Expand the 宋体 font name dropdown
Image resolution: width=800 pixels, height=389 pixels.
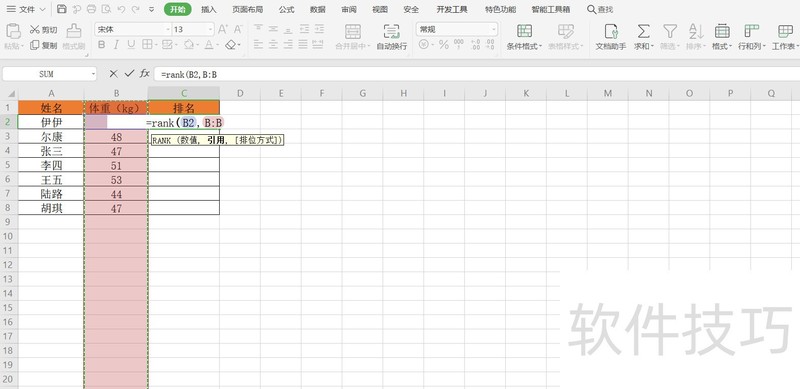coord(168,30)
